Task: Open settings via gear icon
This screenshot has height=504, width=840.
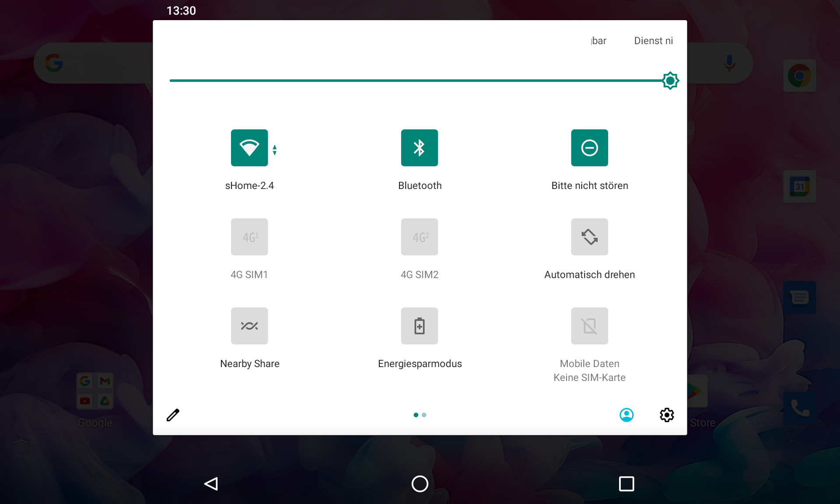Action: pyautogui.click(x=666, y=415)
